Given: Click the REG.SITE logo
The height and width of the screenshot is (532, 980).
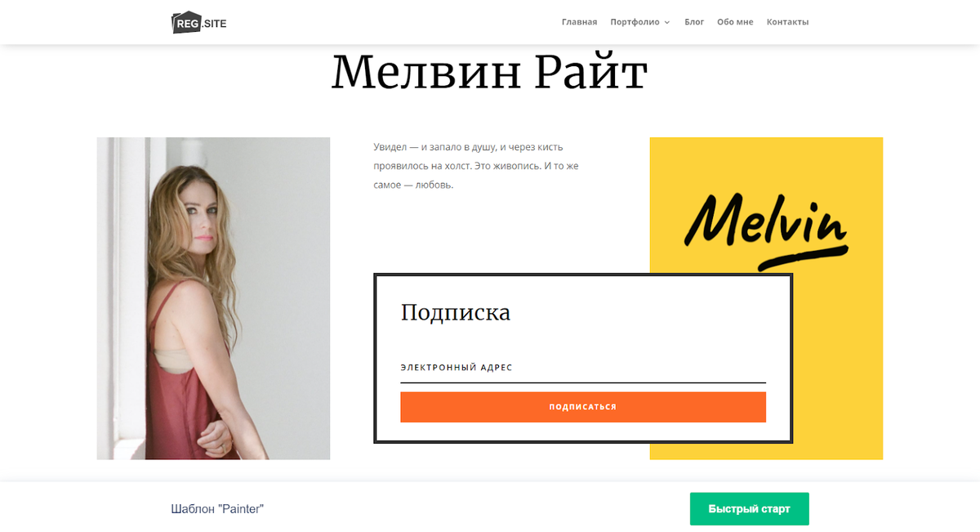Looking at the screenshot, I should pos(199,22).
